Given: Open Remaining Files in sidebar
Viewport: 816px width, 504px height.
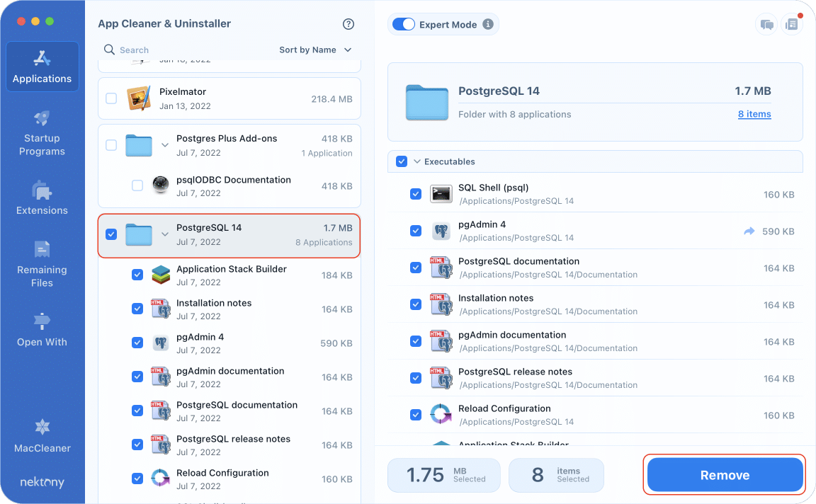Looking at the screenshot, I should tap(42, 264).
